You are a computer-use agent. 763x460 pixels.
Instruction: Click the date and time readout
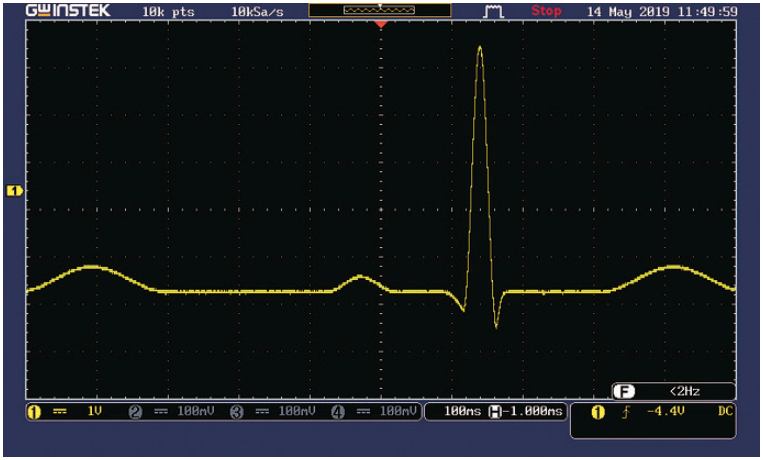(x=662, y=11)
